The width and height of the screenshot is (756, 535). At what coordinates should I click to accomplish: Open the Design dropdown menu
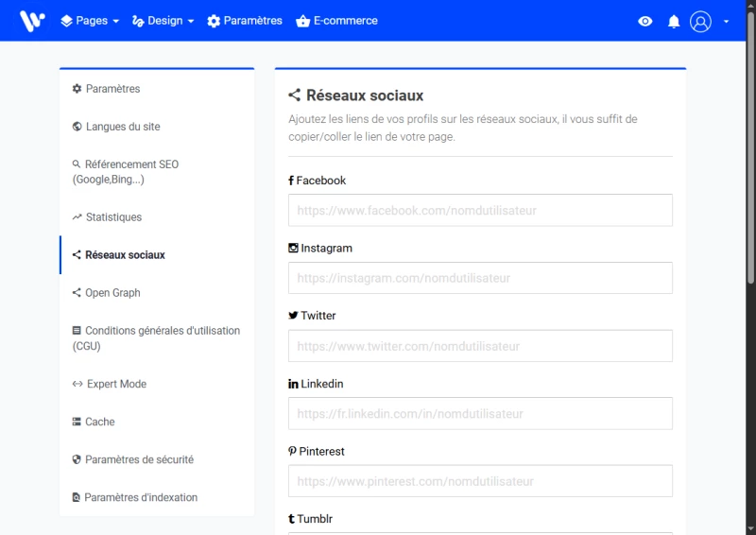coord(163,21)
